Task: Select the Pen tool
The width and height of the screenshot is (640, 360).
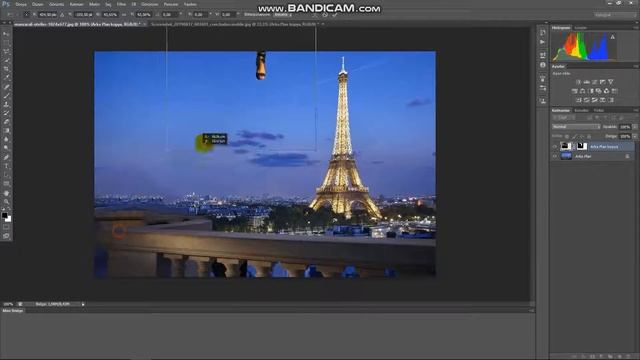Action: click(6, 158)
